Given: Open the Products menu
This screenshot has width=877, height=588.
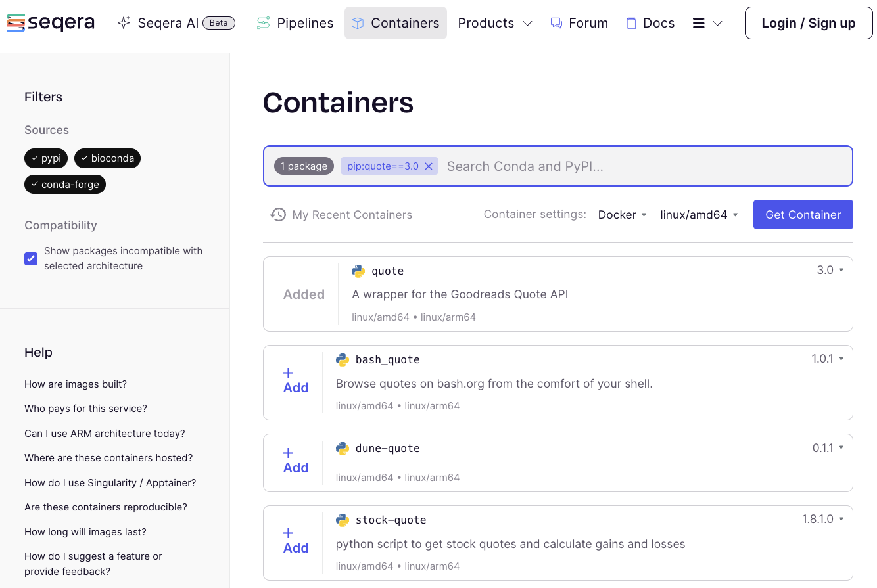Looking at the screenshot, I should (495, 22).
